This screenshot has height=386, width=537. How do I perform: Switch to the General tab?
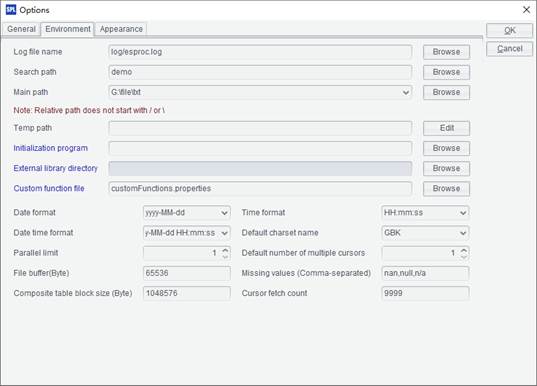tap(21, 29)
